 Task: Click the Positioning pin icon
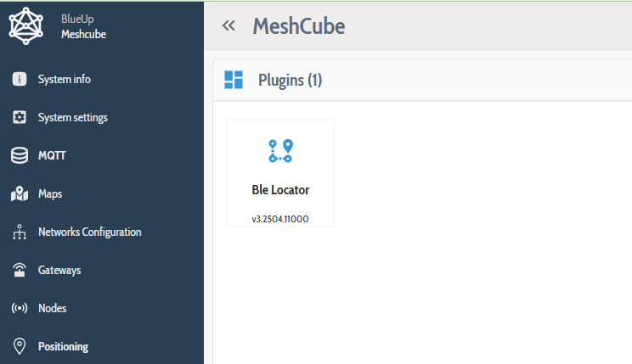(x=20, y=346)
